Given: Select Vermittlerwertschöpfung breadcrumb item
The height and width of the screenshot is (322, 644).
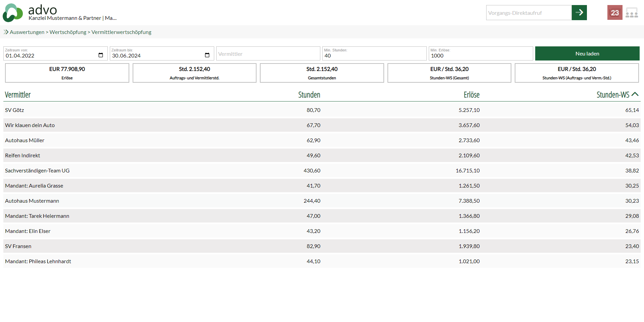Looking at the screenshot, I should coord(121,32).
